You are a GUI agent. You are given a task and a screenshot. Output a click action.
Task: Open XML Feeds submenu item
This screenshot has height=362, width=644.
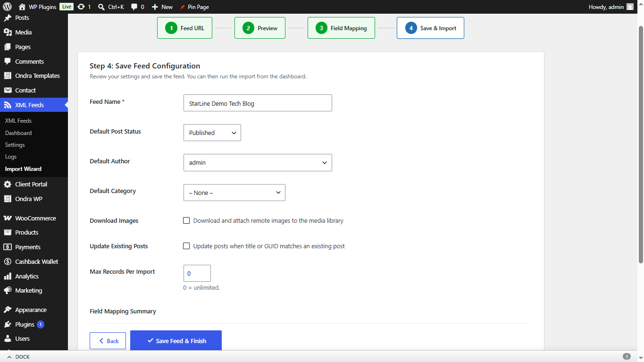click(x=18, y=121)
